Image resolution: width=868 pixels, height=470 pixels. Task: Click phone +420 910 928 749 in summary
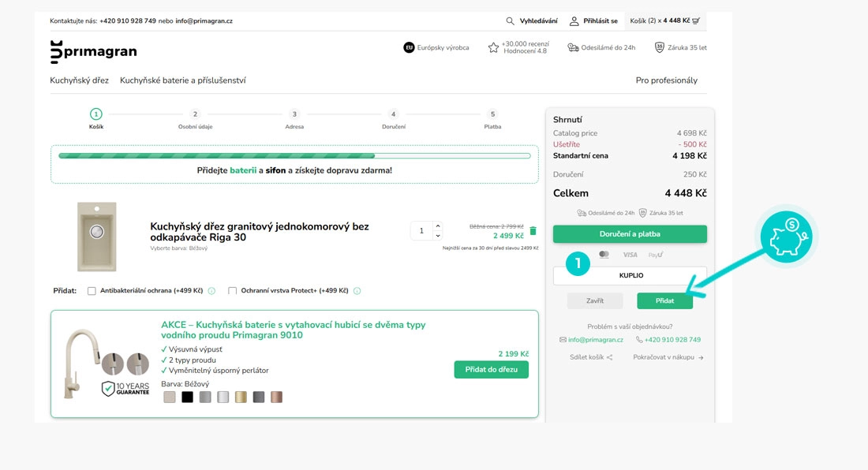click(x=672, y=340)
